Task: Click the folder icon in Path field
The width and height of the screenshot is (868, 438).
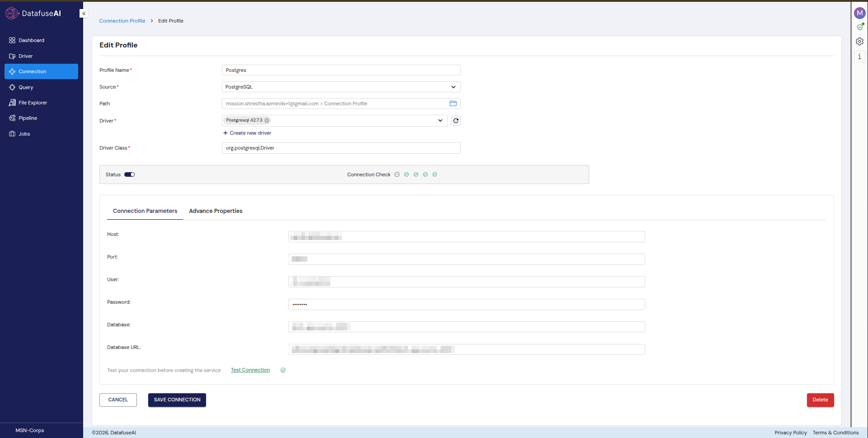Action: (453, 104)
